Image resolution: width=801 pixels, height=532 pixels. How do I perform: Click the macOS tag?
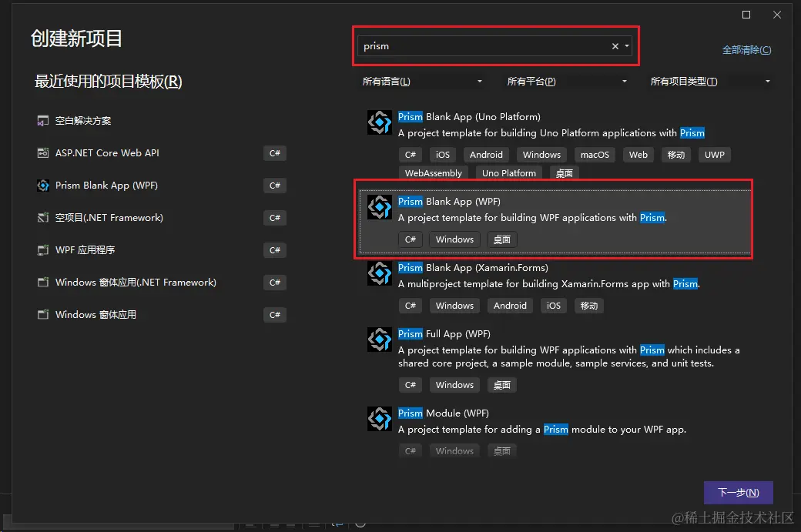tap(595, 155)
